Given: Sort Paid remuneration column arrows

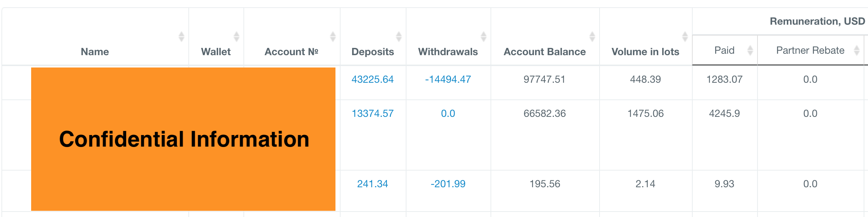Looking at the screenshot, I should click(750, 50).
